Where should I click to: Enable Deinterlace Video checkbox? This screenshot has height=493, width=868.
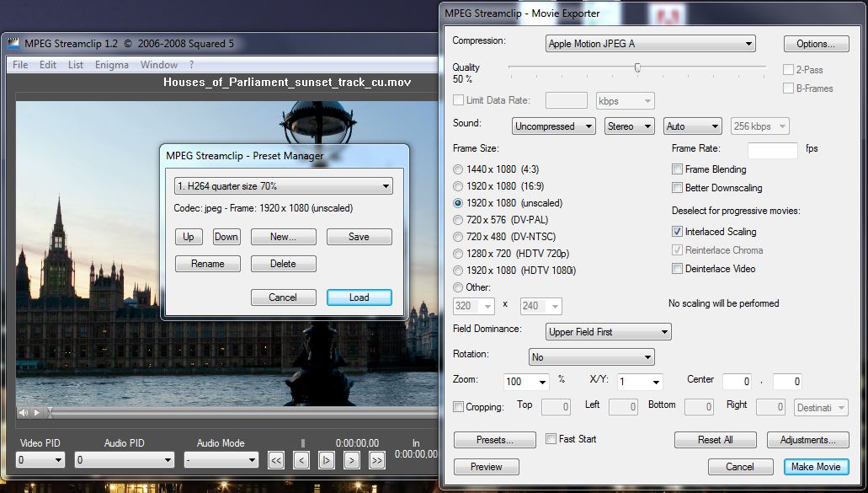click(677, 269)
